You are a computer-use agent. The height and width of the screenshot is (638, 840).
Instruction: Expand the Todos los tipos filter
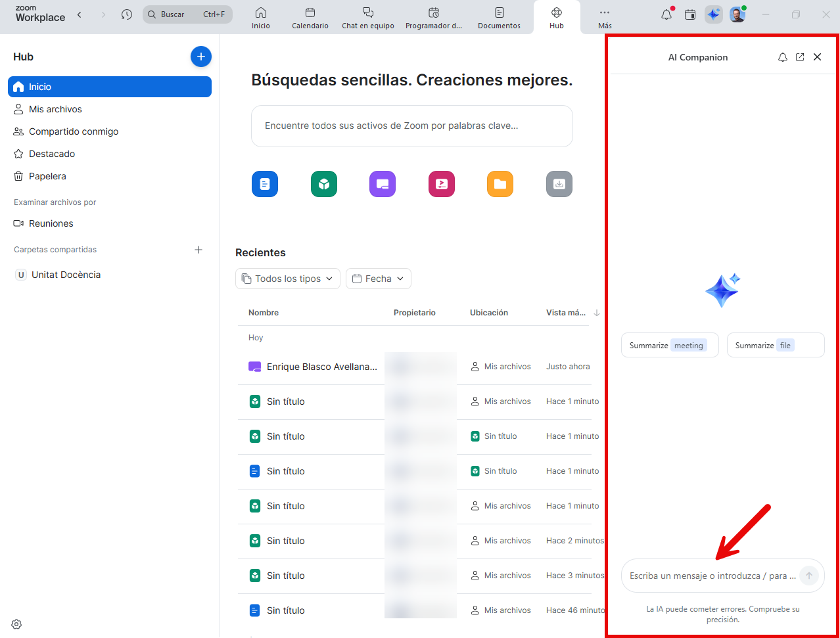point(288,279)
